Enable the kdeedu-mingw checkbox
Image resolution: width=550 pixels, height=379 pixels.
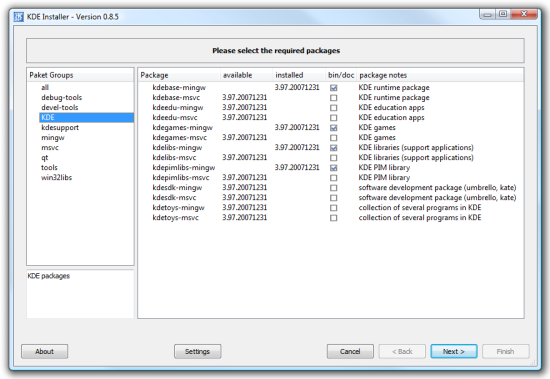click(334, 108)
